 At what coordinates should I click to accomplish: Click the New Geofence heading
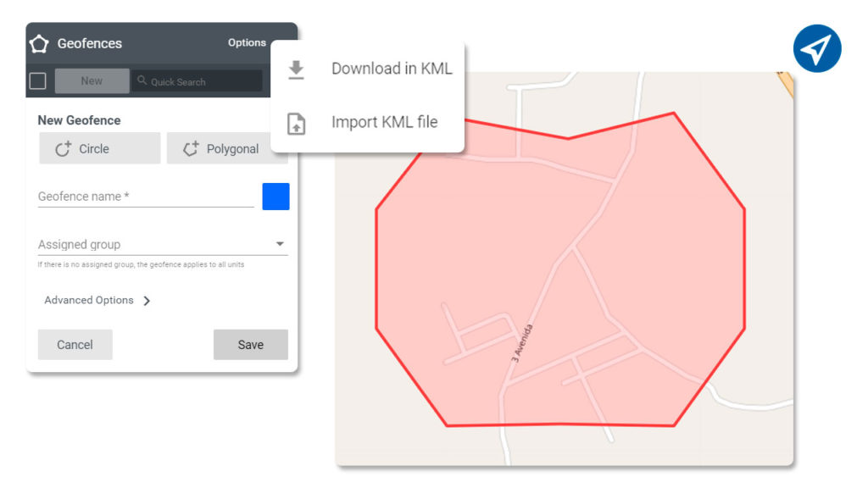pyautogui.click(x=79, y=120)
